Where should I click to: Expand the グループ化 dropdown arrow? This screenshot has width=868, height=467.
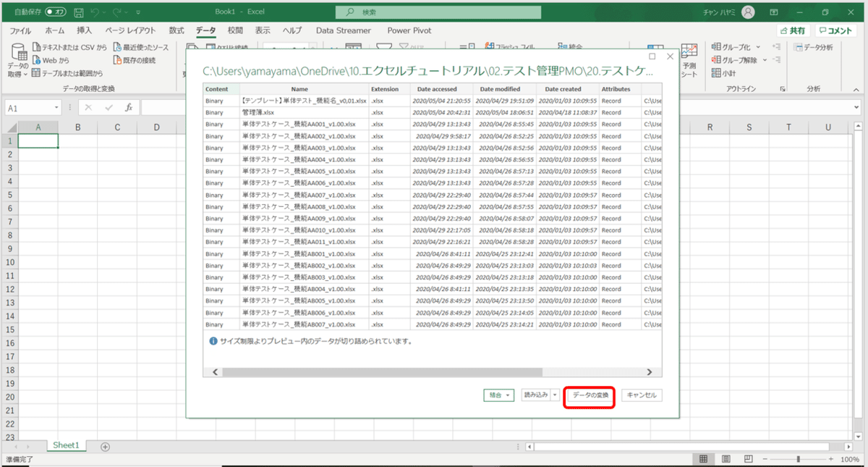(757, 47)
